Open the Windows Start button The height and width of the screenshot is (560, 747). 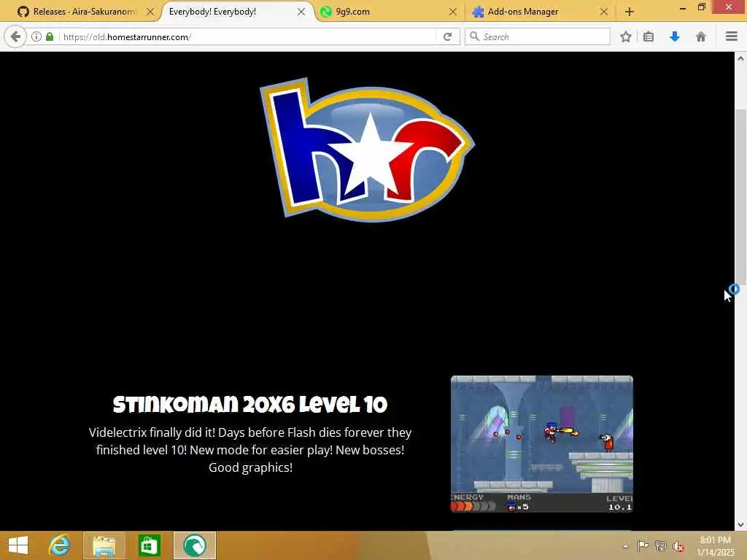[18, 545]
